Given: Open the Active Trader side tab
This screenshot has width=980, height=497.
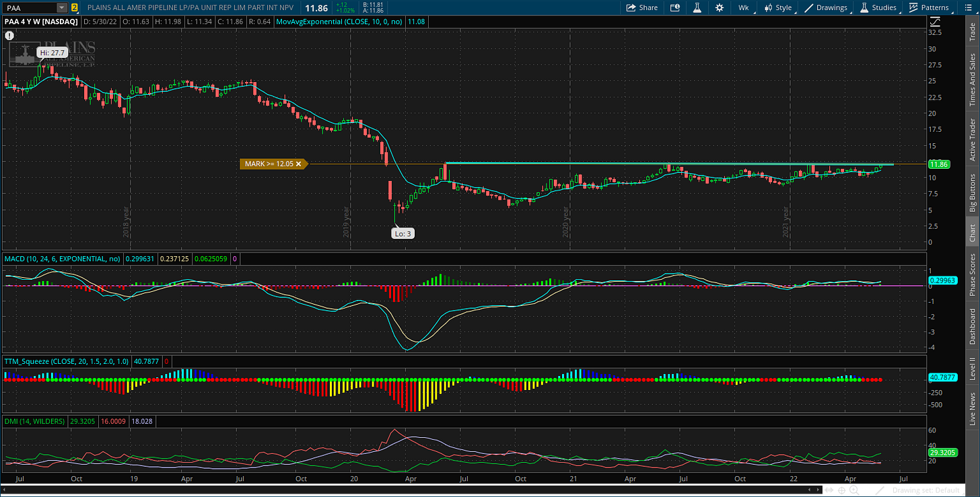Looking at the screenshot, I should click(972, 139).
